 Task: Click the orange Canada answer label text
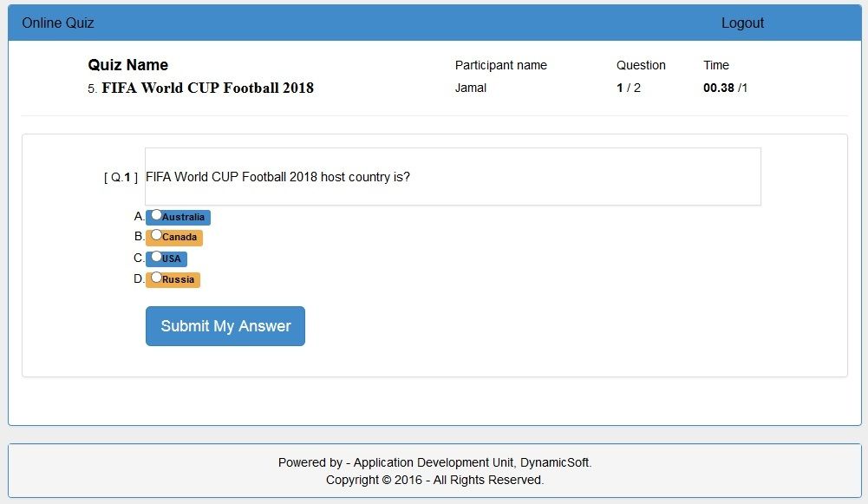pos(179,238)
